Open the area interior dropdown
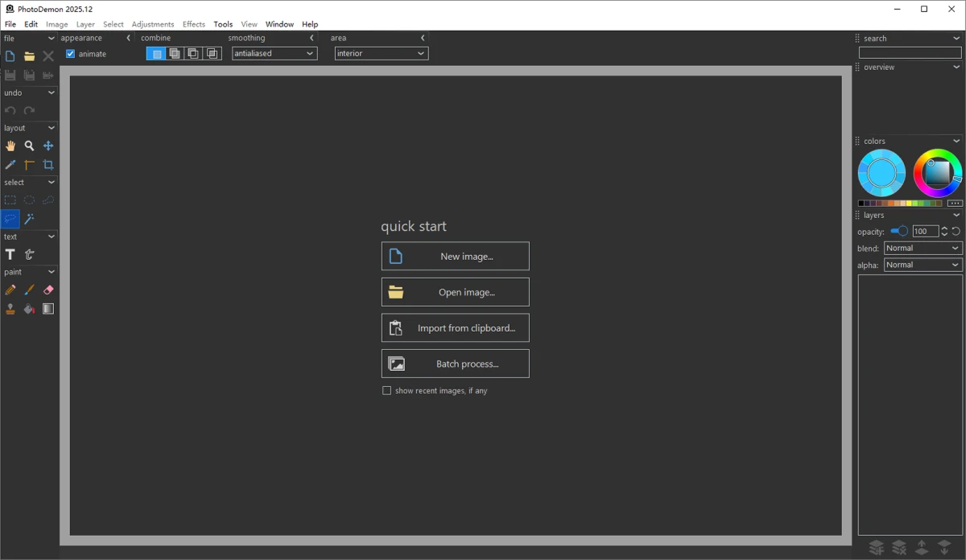Screen dimensions: 966x560 [x=382, y=53]
